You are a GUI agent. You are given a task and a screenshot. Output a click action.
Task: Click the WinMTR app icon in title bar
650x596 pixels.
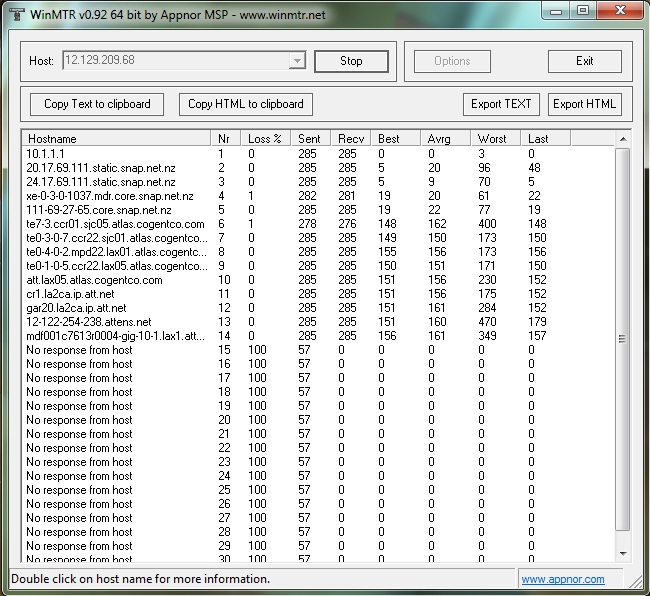pyautogui.click(x=17, y=14)
